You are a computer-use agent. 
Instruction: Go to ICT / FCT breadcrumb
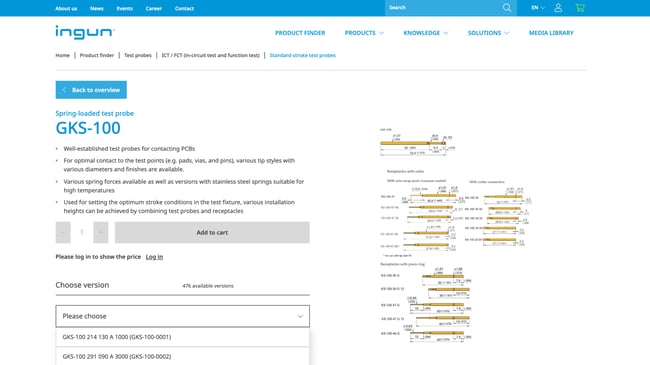click(211, 55)
